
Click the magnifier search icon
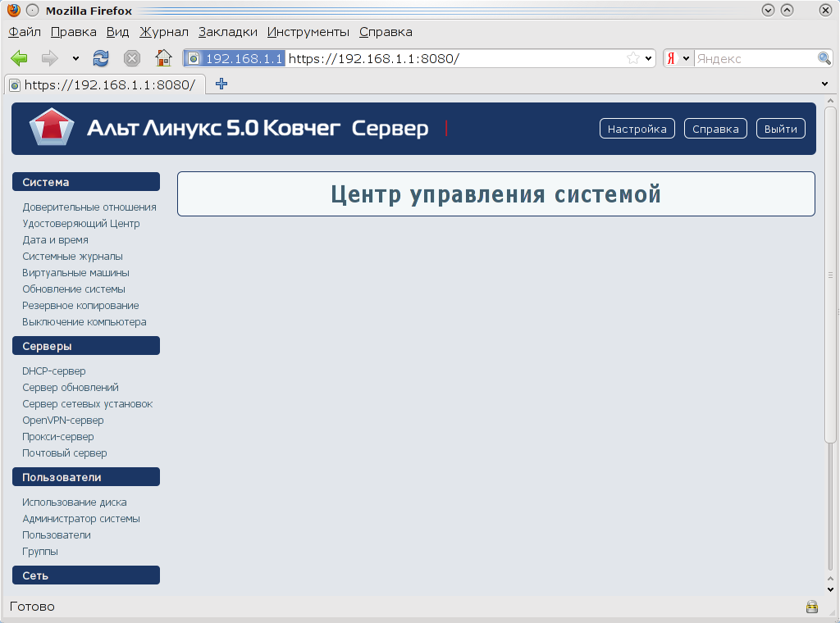[x=824, y=58]
